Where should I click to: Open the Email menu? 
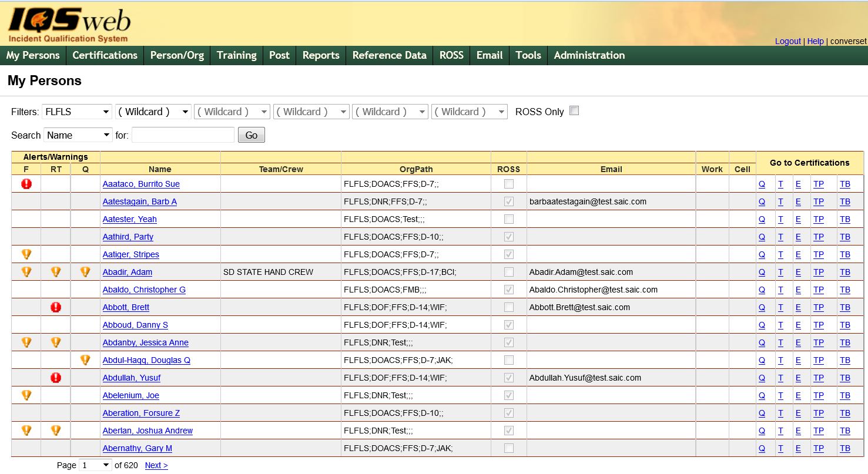point(490,55)
